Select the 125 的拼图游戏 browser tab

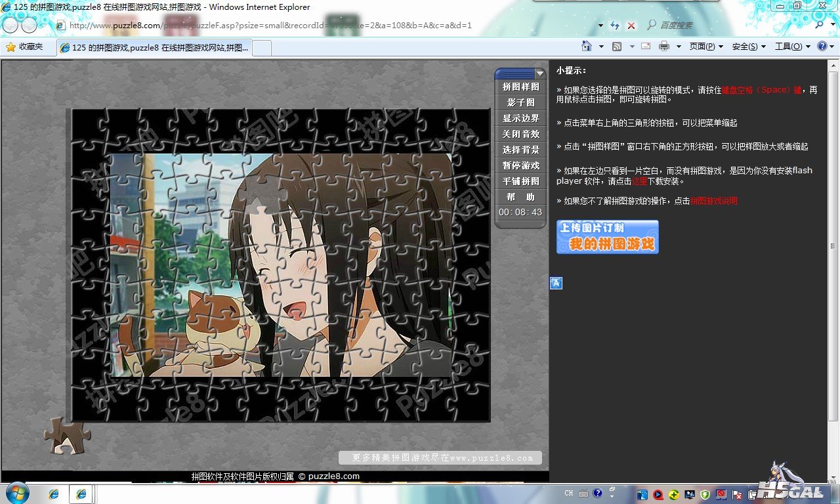154,47
